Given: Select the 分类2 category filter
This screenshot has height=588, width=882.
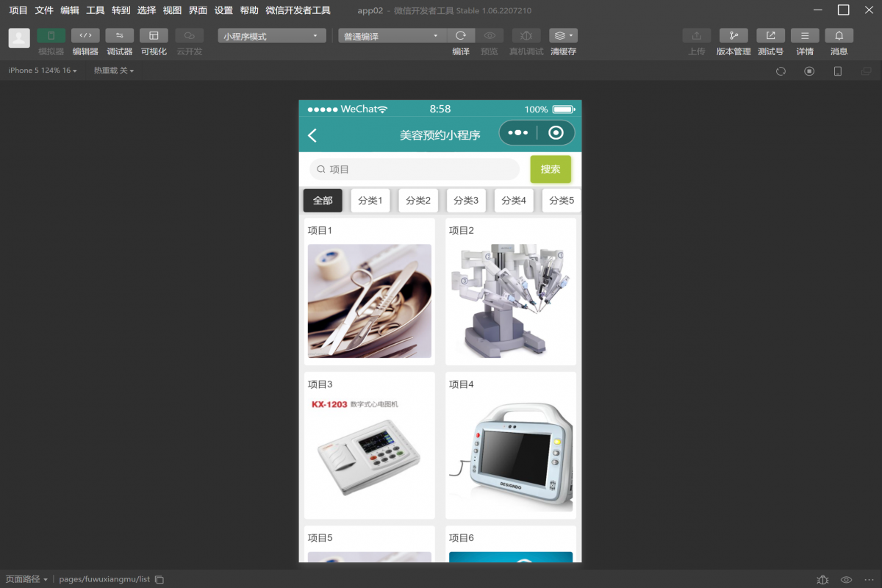Looking at the screenshot, I should click(x=418, y=201).
